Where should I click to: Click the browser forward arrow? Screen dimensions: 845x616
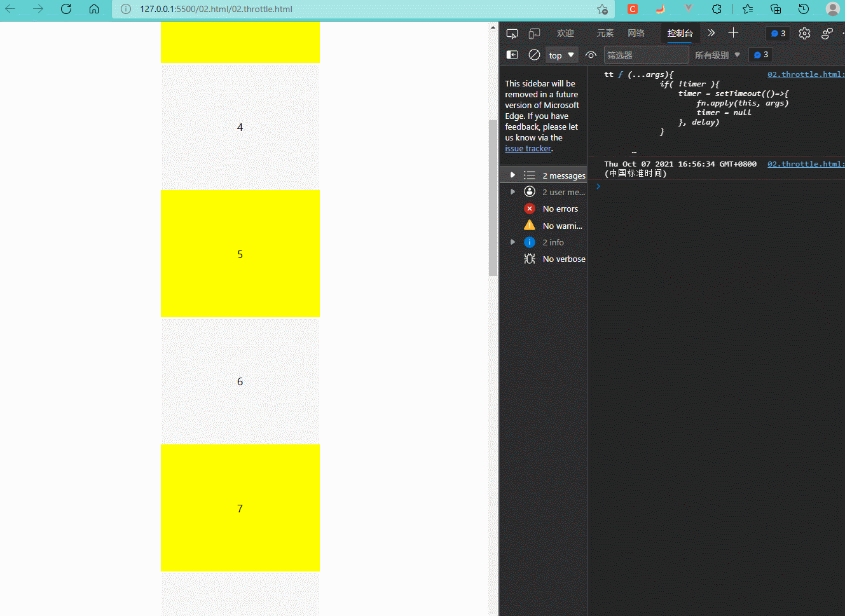38,9
